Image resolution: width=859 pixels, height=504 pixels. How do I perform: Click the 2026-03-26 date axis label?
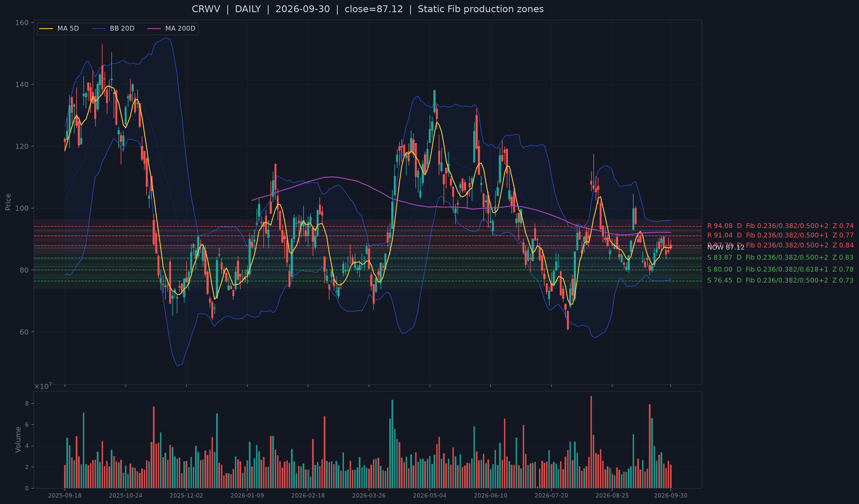(x=369, y=495)
